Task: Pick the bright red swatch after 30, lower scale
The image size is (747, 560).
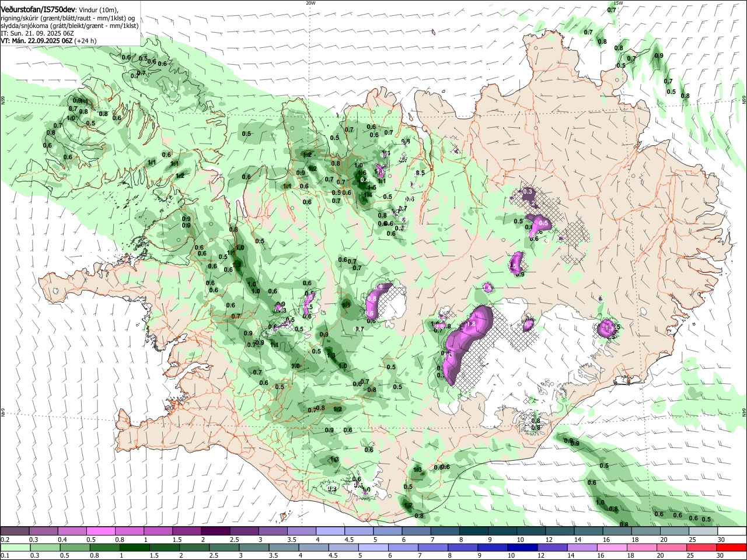Action: (732, 547)
